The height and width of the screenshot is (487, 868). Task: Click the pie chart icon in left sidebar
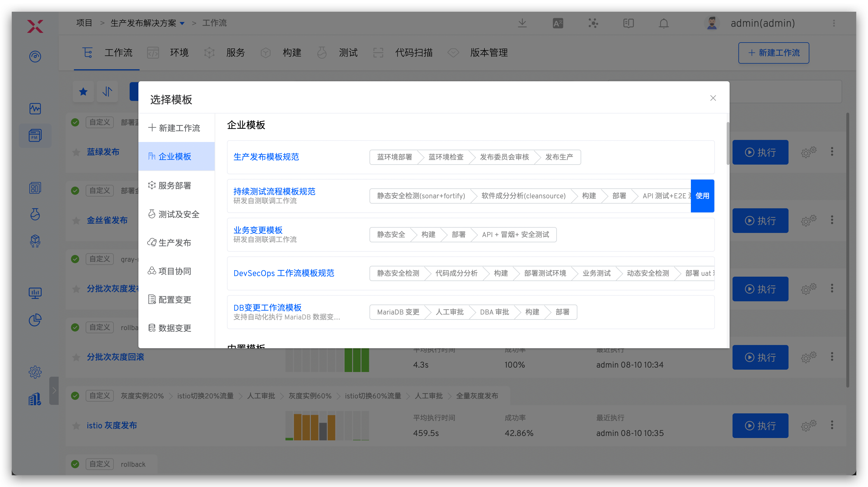pyautogui.click(x=35, y=320)
